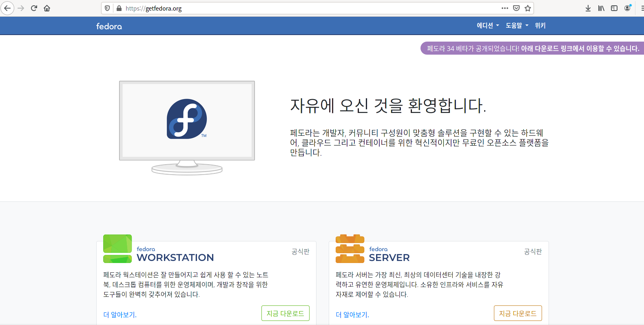
Task: View site security padlock details
Action: tap(119, 8)
